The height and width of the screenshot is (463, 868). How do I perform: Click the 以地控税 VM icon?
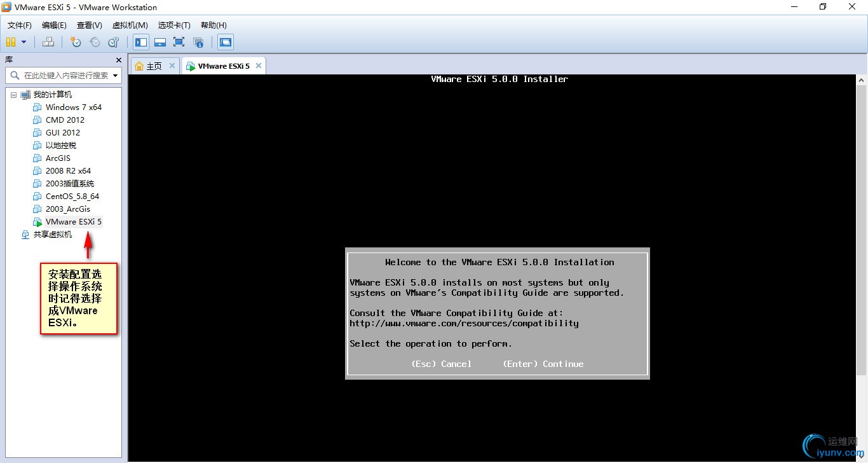[37, 146]
